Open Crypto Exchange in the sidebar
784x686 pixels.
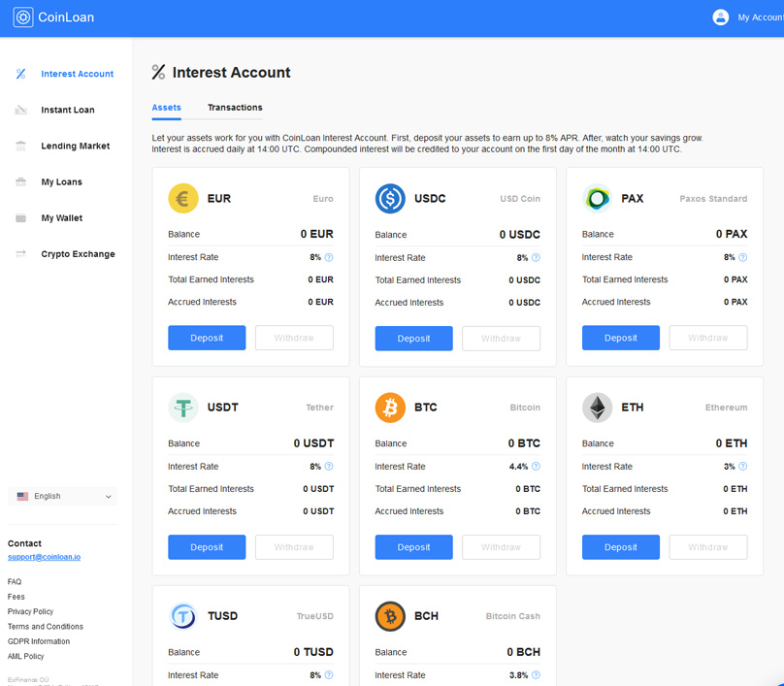78,254
